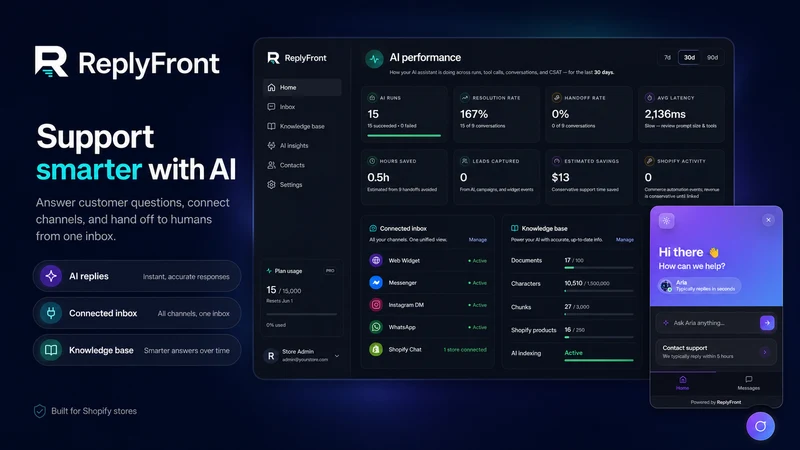Click the AI replies feature pill
This screenshot has width=800, height=450.
(x=137, y=276)
